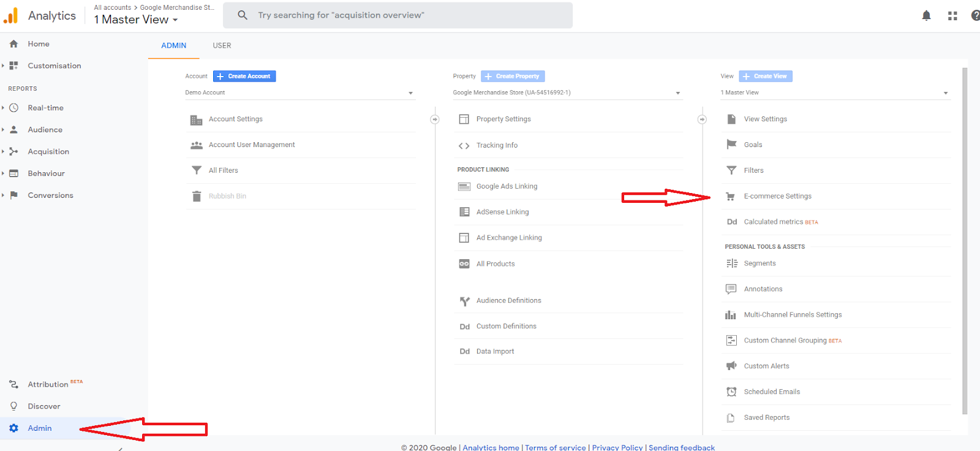Click the search input field
This screenshot has width=980, height=451.
(398, 15)
